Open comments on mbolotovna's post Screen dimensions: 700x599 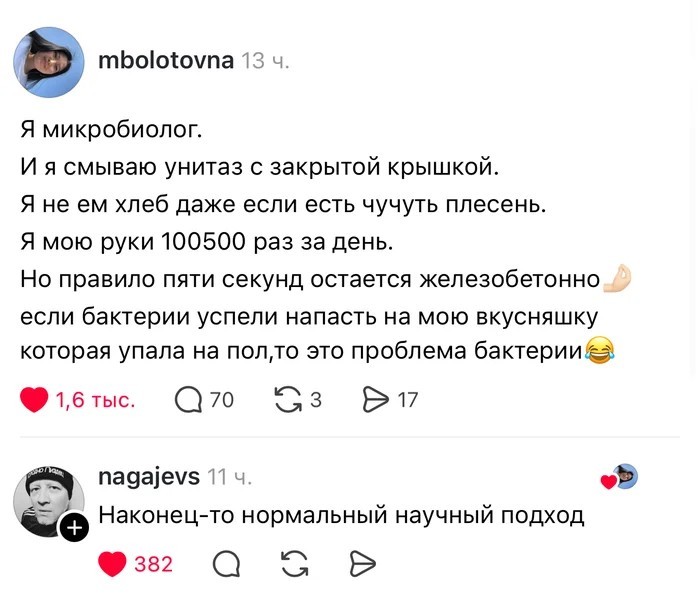click(x=188, y=400)
